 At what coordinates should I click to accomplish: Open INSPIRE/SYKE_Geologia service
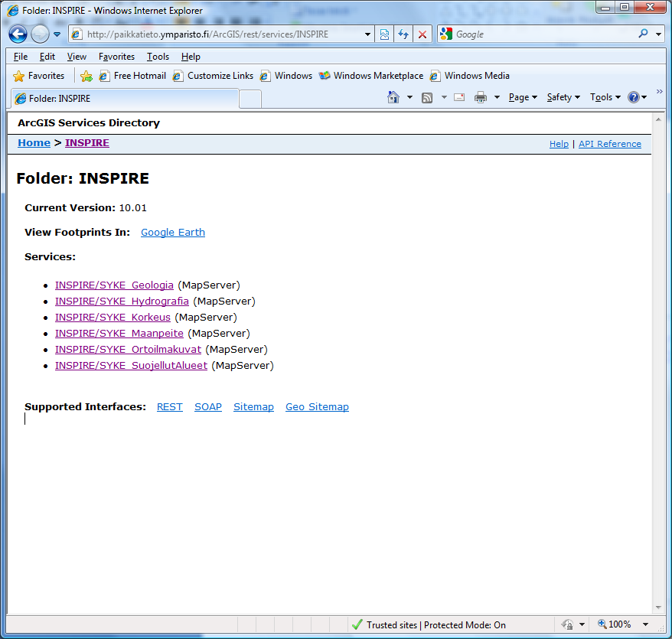(x=114, y=285)
